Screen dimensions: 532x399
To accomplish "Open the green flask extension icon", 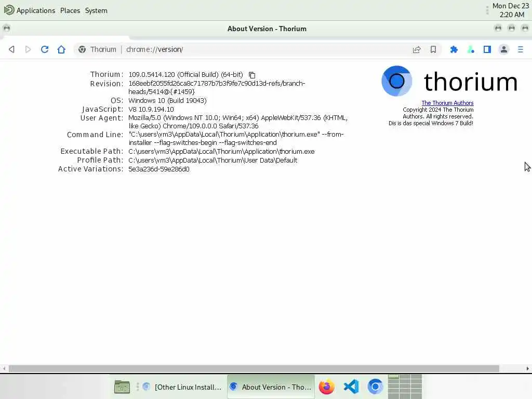I will [471, 49].
